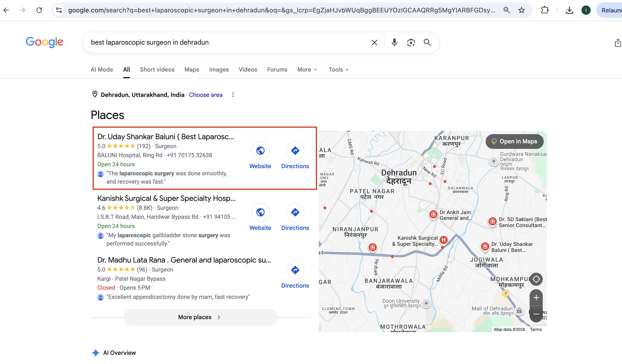Click the Choose area link
The image size is (622, 364).
205,95
